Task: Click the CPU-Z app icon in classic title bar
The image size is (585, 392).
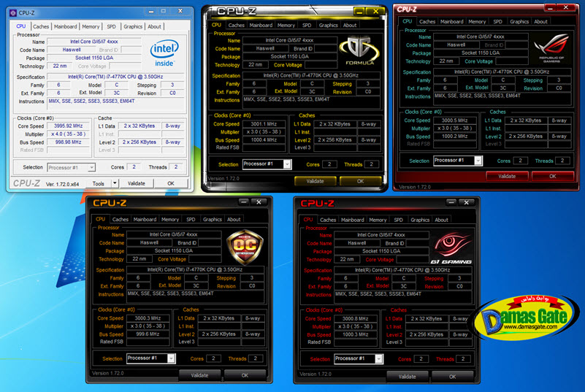Action: pyautogui.click(x=13, y=12)
